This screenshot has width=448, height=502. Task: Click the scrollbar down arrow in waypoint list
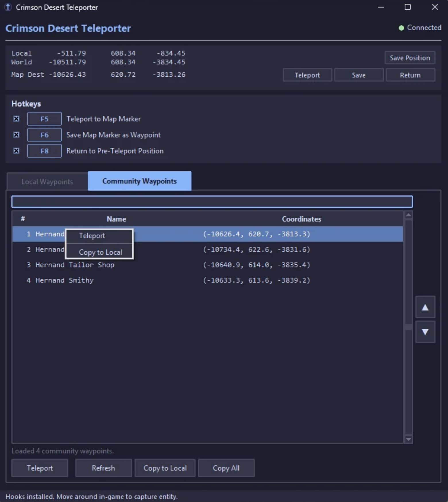(408, 439)
